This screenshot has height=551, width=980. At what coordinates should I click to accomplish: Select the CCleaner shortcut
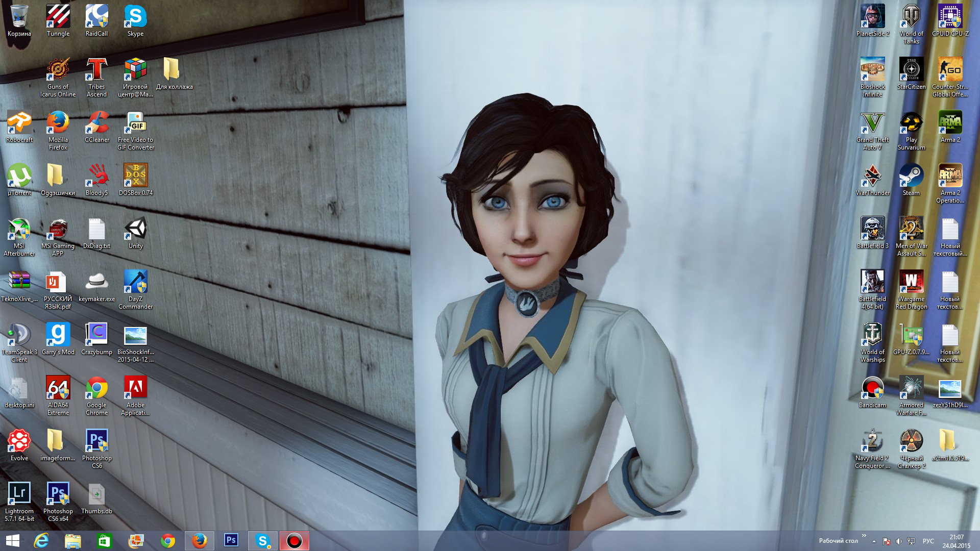[x=96, y=127]
